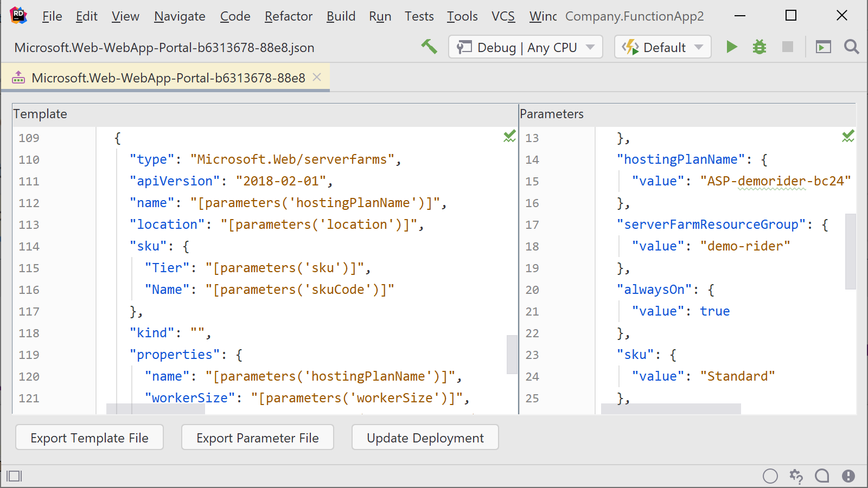Click line number 20 in Parameters gutter
Screen dimensions: 868x488
pos(532,290)
